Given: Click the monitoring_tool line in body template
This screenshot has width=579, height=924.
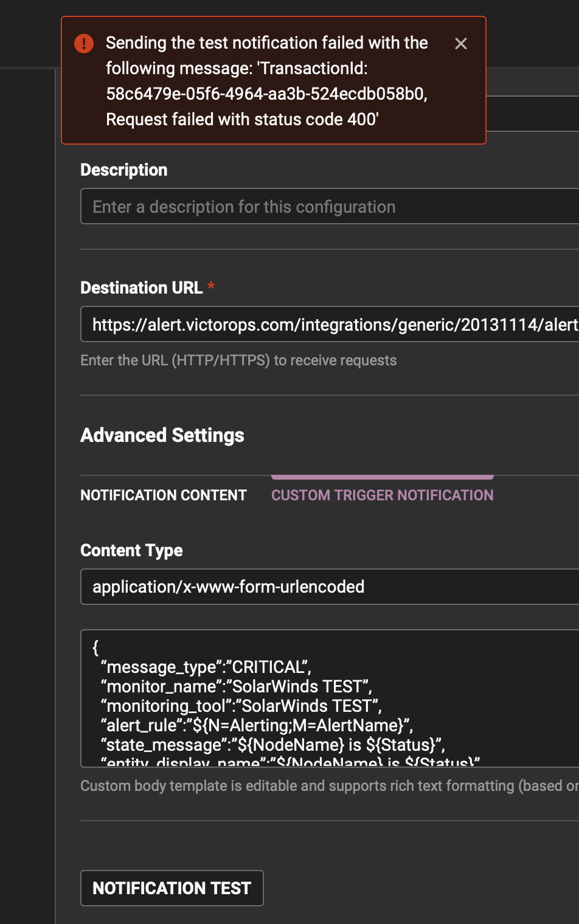Looking at the screenshot, I should click(x=241, y=706).
